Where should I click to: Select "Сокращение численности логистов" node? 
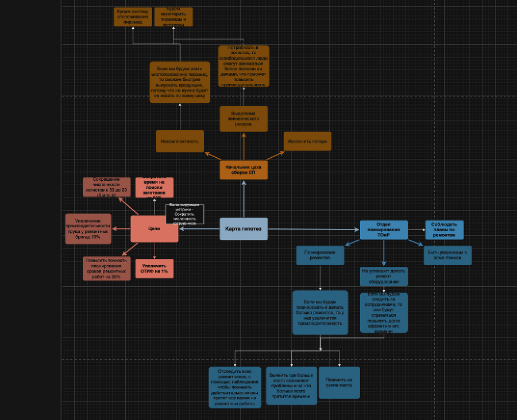tap(107, 187)
